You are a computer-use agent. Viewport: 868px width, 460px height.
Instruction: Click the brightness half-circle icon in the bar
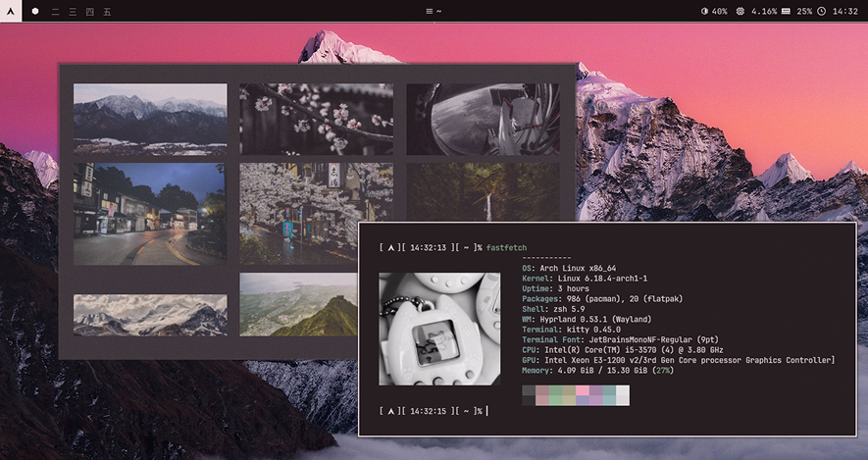(704, 11)
